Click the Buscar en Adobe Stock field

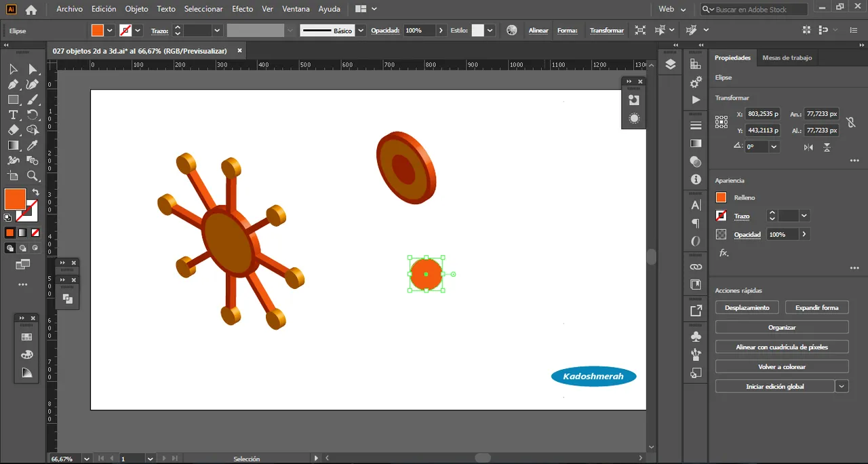[754, 9]
